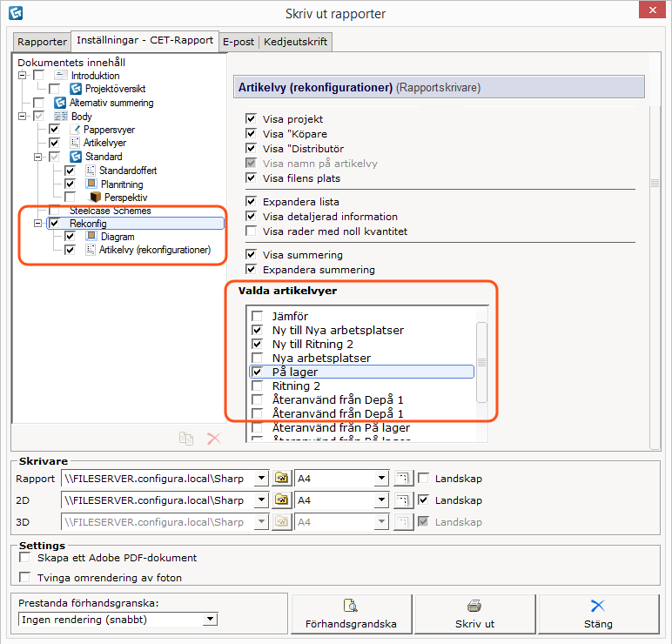Click the Planritning drawing icon
The height and width of the screenshot is (644, 672).
(x=91, y=184)
